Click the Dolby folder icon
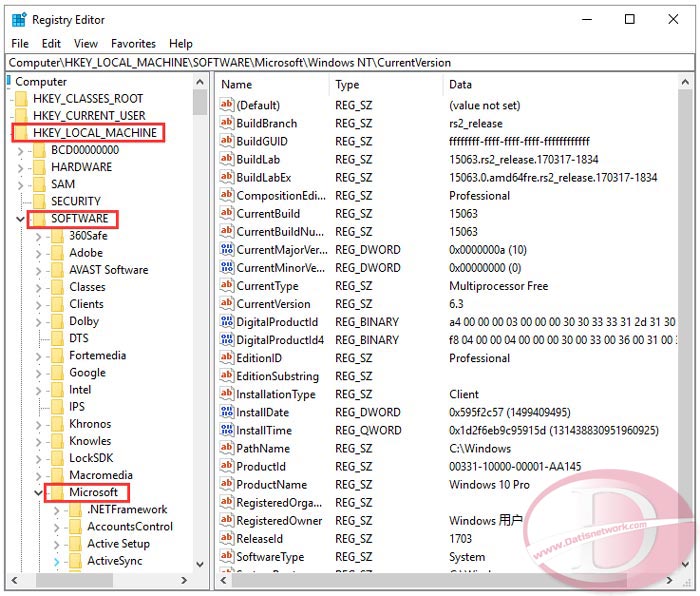This screenshot has width=700, height=596. (57, 321)
